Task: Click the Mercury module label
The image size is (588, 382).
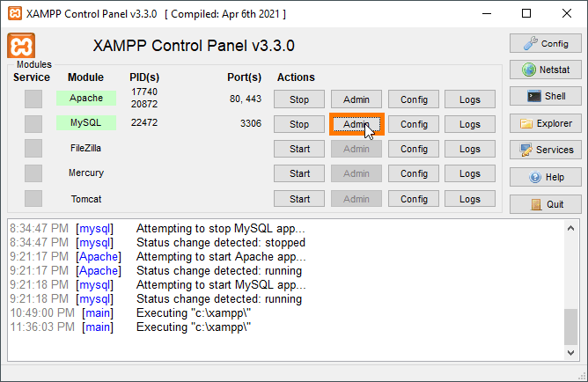Action: pos(86,173)
